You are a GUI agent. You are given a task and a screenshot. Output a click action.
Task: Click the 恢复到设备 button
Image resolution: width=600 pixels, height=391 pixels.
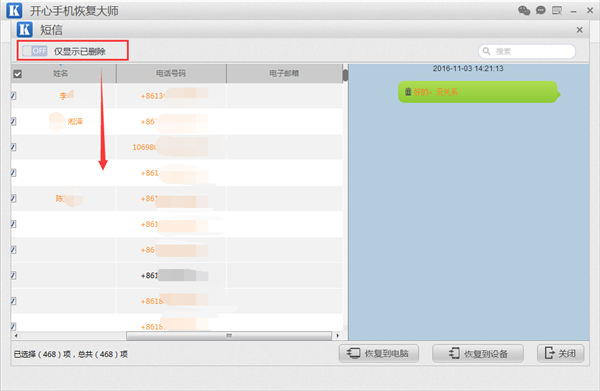point(478,353)
